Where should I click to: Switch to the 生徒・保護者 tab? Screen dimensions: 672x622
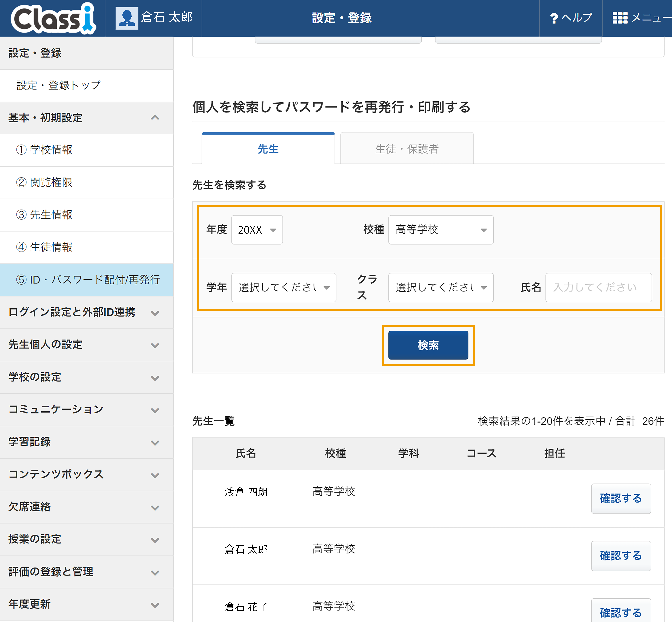(407, 148)
